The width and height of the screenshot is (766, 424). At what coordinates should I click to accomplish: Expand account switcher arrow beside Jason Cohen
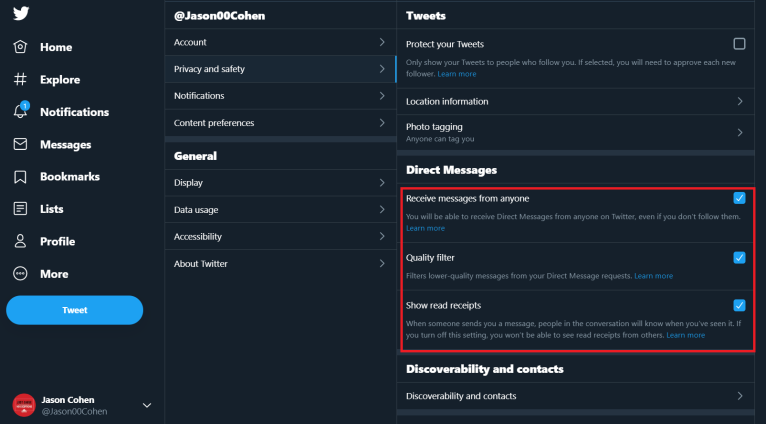[x=147, y=405]
